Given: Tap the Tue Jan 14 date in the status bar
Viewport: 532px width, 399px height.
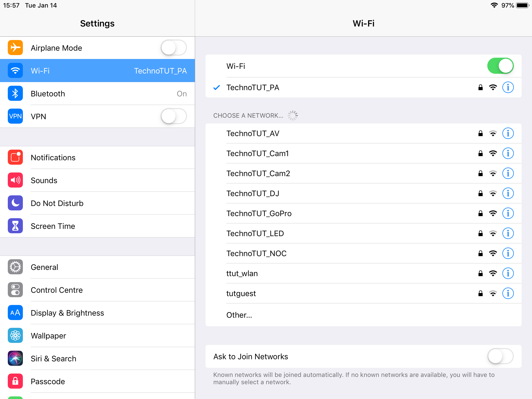Looking at the screenshot, I should [x=41, y=5].
